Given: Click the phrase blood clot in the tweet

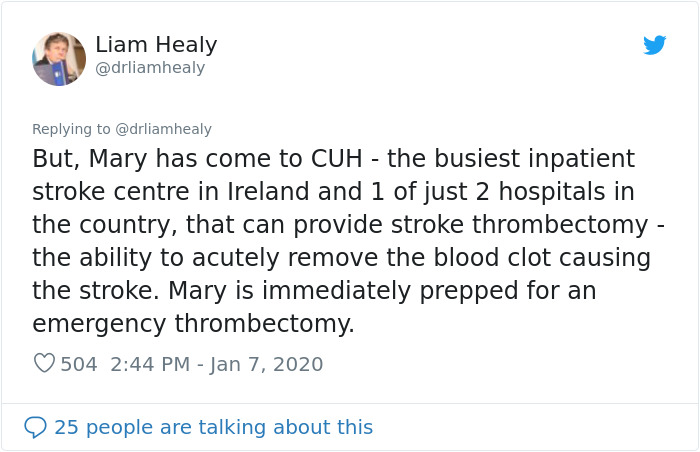Looking at the screenshot, I should 492,258.
